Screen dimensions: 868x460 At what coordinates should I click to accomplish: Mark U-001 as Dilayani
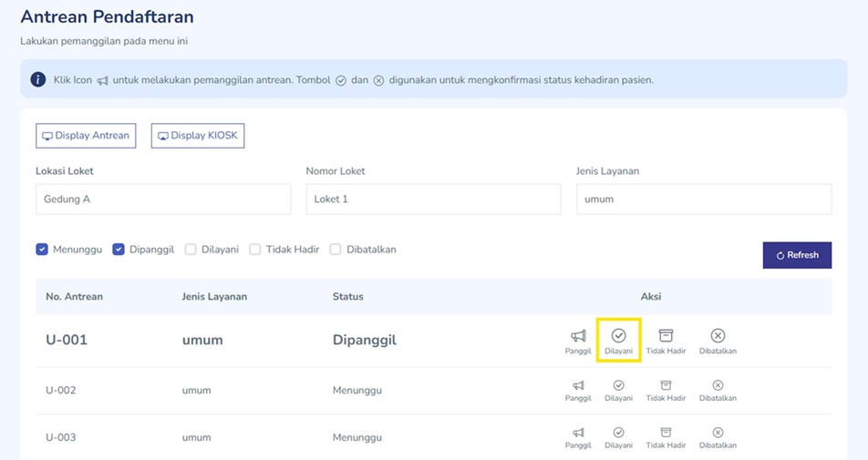(618, 335)
